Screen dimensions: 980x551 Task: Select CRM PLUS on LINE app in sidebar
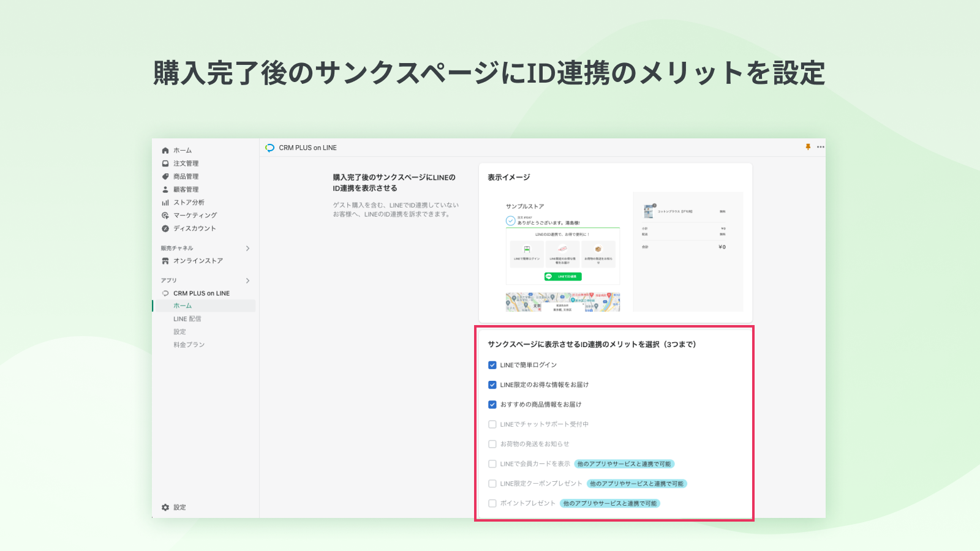(x=202, y=293)
